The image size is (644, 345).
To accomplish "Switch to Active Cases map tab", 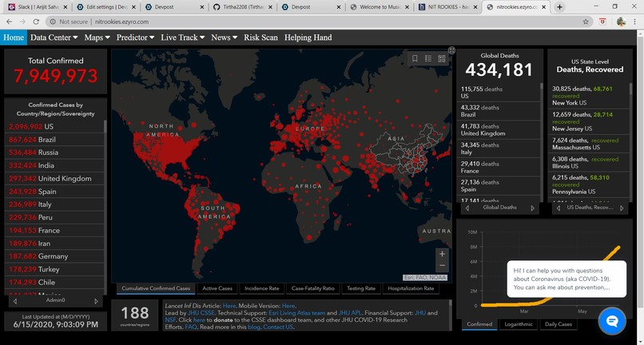I will click(x=217, y=288).
